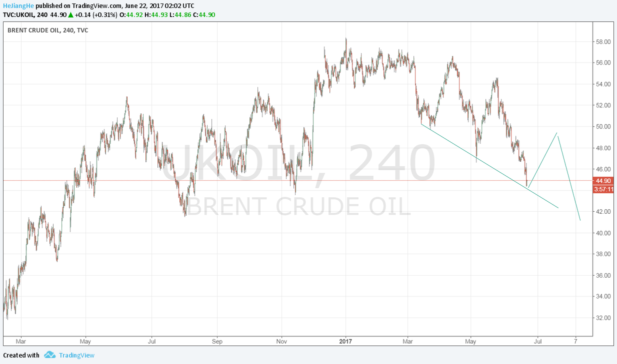The height and width of the screenshot is (364, 617).
Task: Click the 32.00 price axis label
Action: [602, 318]
